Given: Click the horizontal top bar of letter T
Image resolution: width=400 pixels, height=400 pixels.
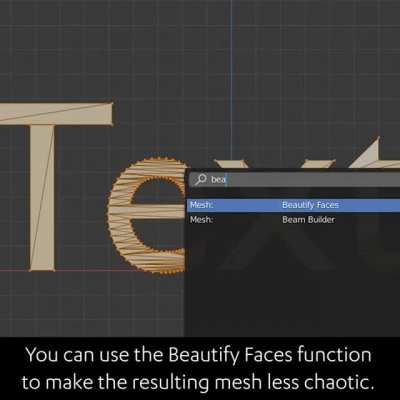Looking at the screenshot, I should [57, 114].
